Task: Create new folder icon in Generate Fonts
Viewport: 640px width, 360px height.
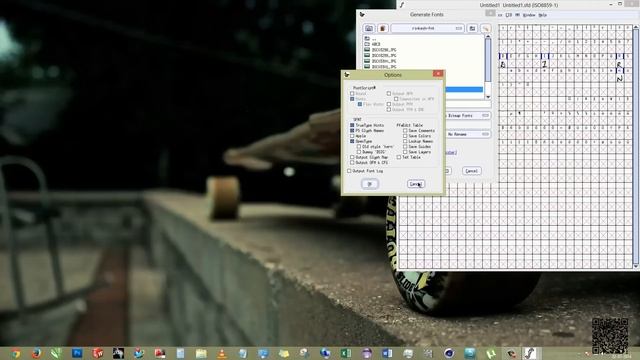Action: (472, 28)
